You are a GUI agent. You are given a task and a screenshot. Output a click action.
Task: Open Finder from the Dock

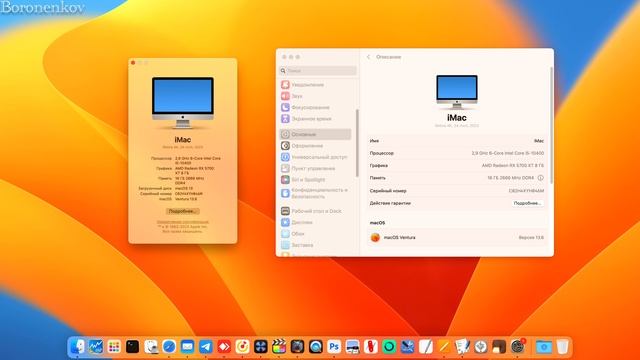(77, 347)
